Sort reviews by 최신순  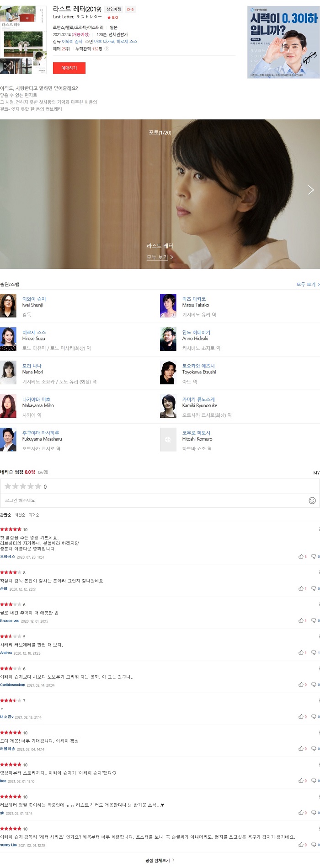click(x=20, y=515)
